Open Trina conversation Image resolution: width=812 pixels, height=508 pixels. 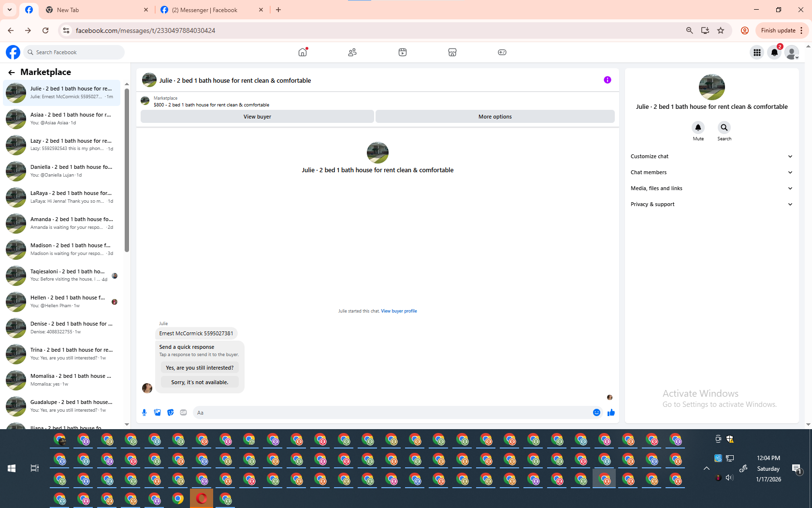62,354
